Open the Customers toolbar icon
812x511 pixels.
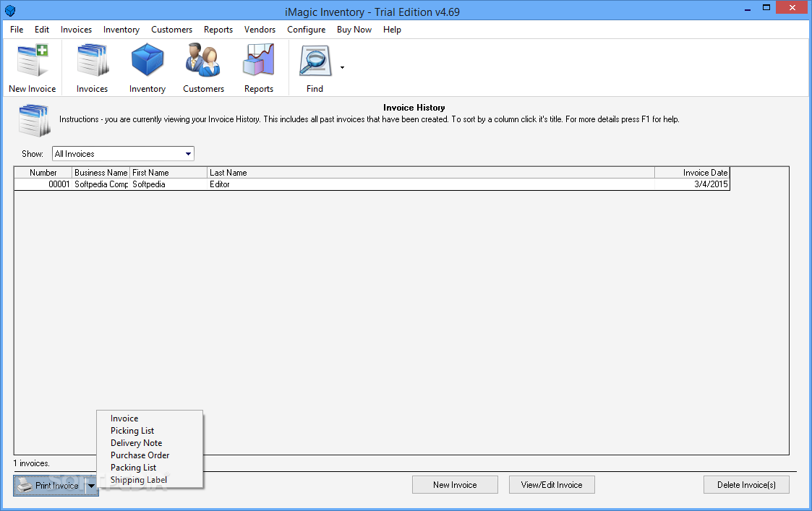(x=203, y=69)
